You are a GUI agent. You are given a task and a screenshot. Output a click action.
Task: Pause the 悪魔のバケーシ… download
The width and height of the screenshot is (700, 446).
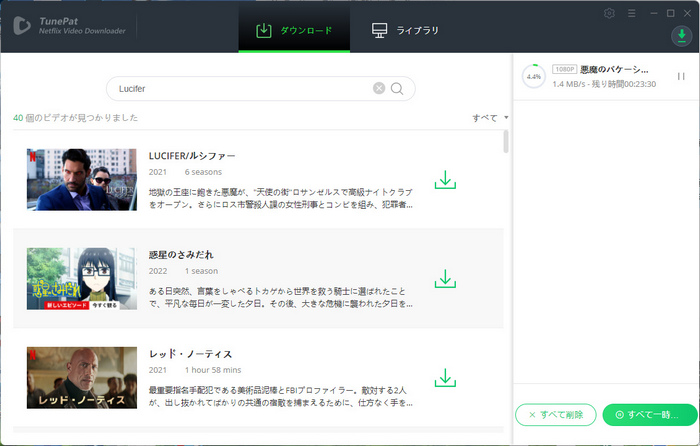coord(681,76)
